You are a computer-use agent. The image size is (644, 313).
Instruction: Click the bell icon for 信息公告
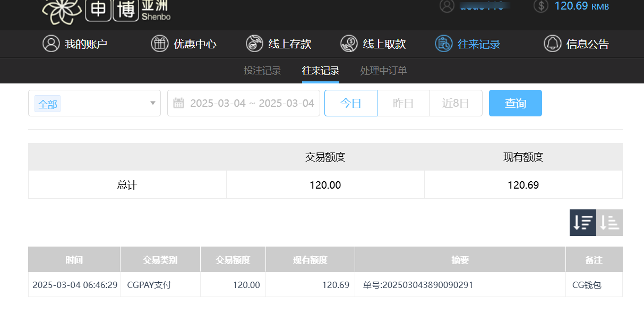pyautogui.click(x=552, y=44)
